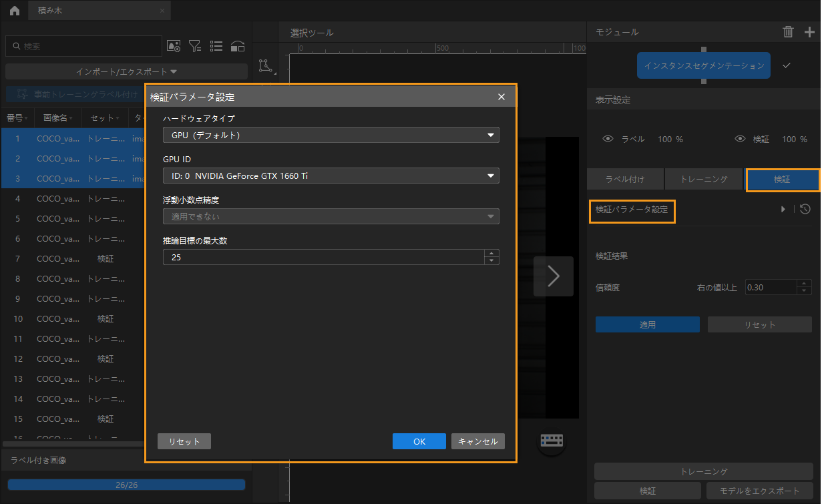822x504 pixels.
Task: Open the filter funnel icon
Action: click(x=195, y=46)
